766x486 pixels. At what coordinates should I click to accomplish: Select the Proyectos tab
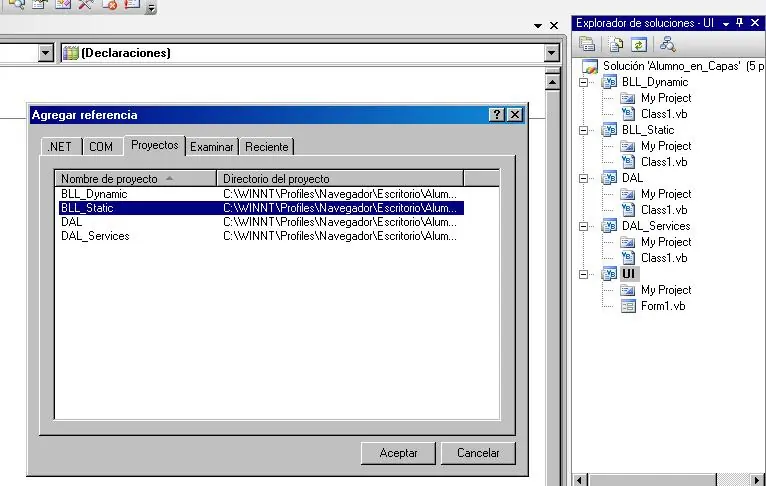click(155, 145)
